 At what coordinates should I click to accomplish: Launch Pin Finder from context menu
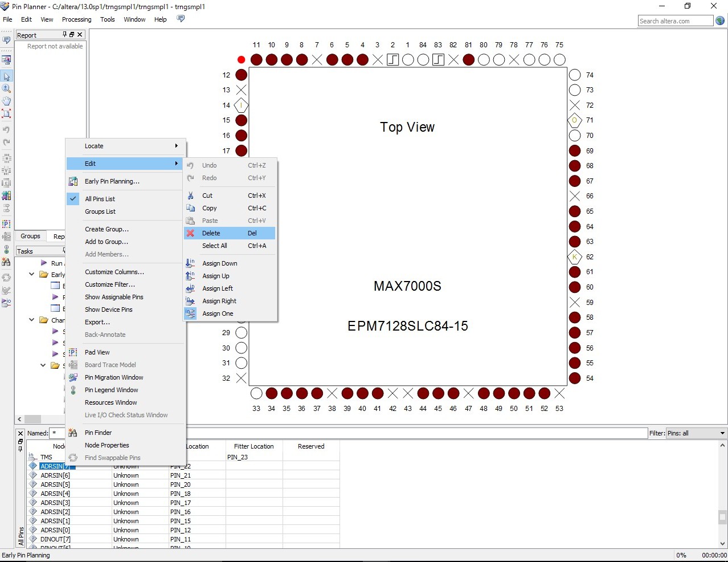pyautogui.click(x=126, y=433)
